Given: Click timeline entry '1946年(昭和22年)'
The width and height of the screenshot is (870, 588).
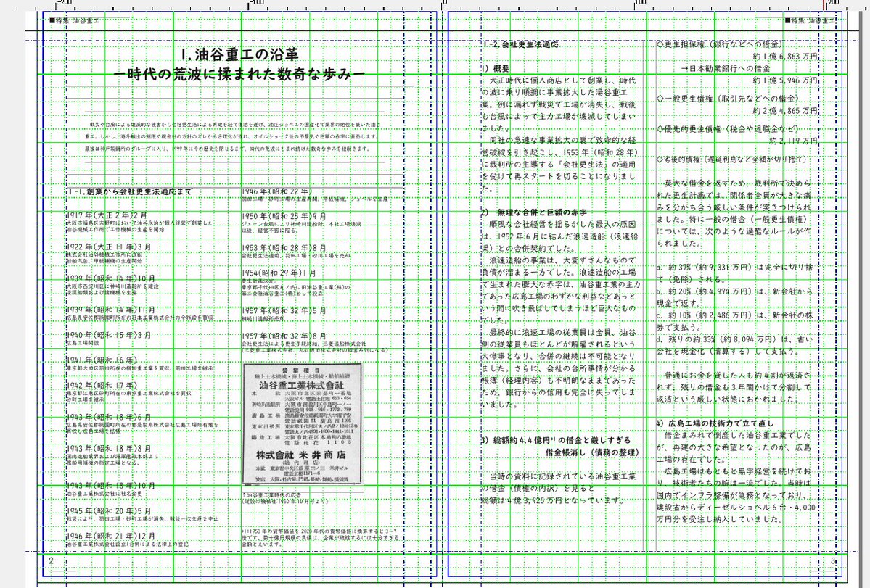Looking at the screenshot, I should (277, 191).
